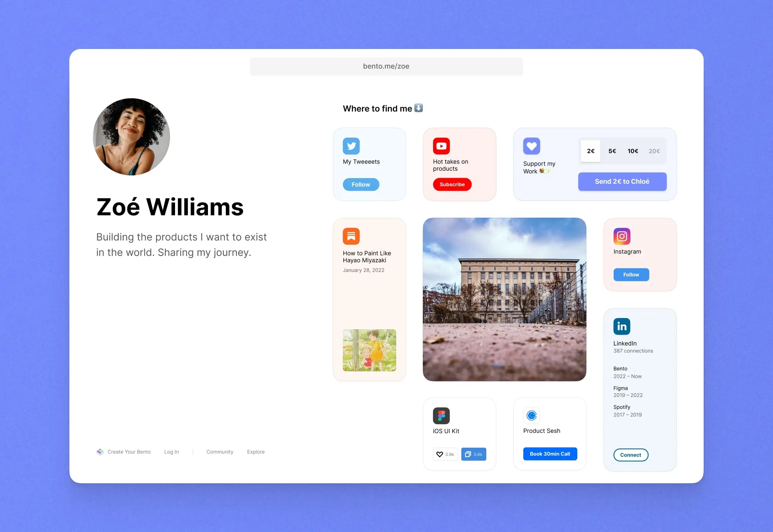
Task: Click the LinkedIn square icon
Action: [x=621, y=327]
